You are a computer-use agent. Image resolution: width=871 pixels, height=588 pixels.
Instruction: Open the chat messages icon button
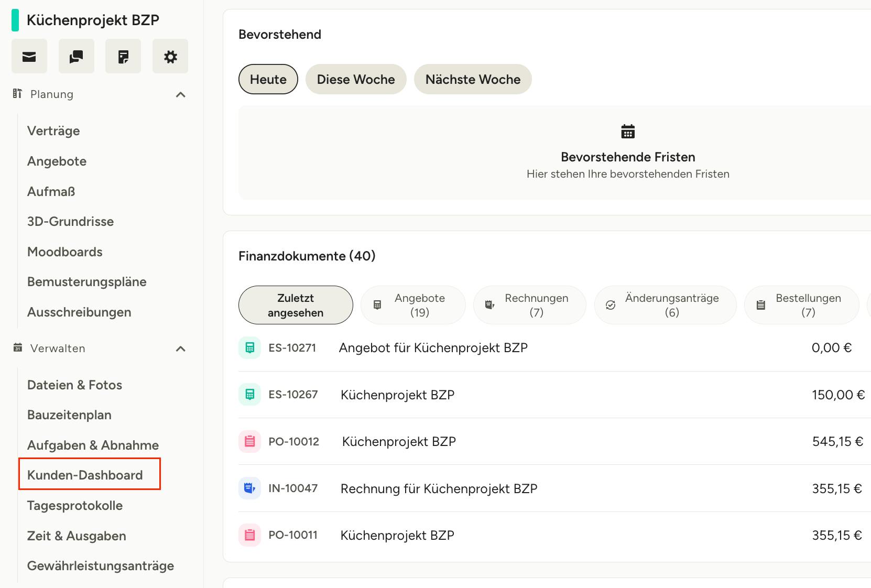click(77, 56)
